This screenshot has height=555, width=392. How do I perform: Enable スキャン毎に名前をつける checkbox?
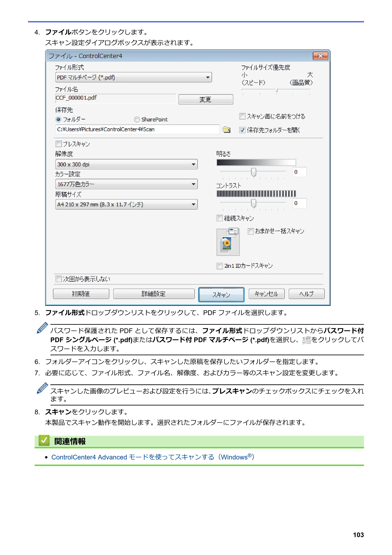242,116
